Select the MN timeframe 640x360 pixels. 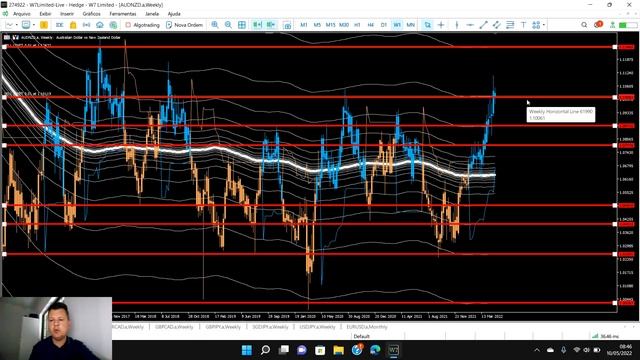(x=411, y=25)
